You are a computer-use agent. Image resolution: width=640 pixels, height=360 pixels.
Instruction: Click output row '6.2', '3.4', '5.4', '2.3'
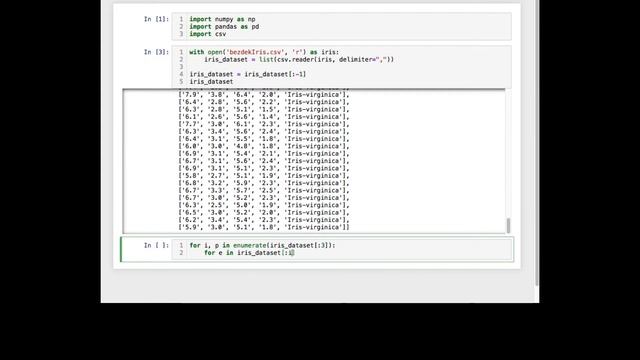click(264, 220)
